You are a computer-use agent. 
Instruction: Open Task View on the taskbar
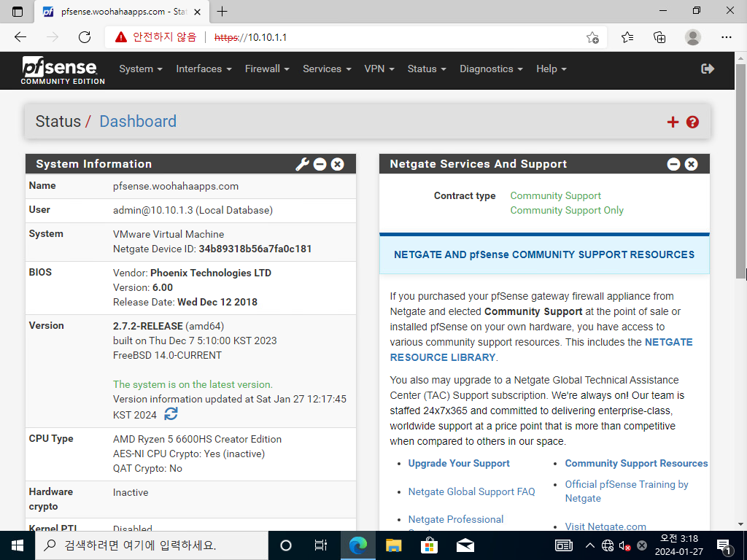pyautogui.click(x=321, y=545)
